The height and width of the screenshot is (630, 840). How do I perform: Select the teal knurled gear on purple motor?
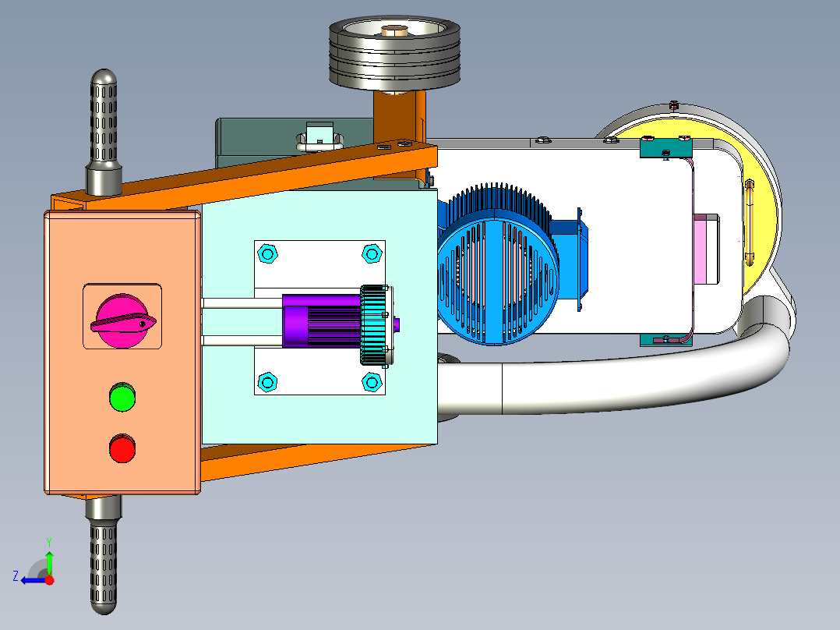(374, 325)
